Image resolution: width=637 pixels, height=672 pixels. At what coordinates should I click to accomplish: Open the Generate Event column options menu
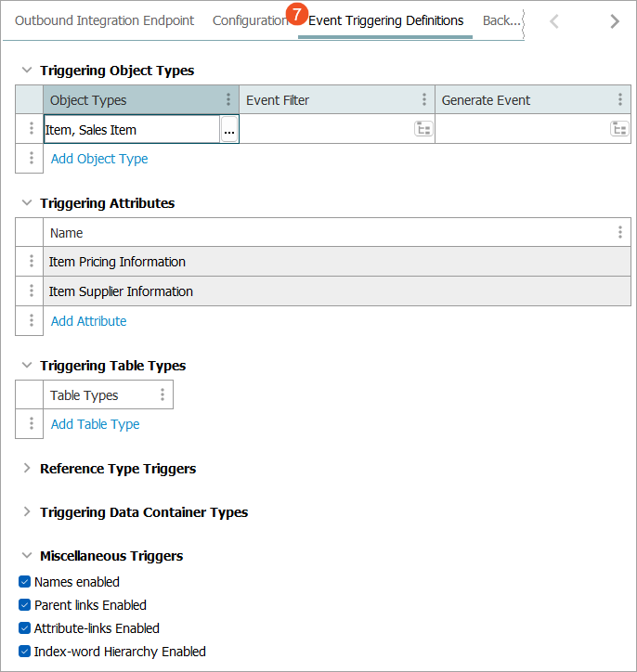tap(620, 100)
